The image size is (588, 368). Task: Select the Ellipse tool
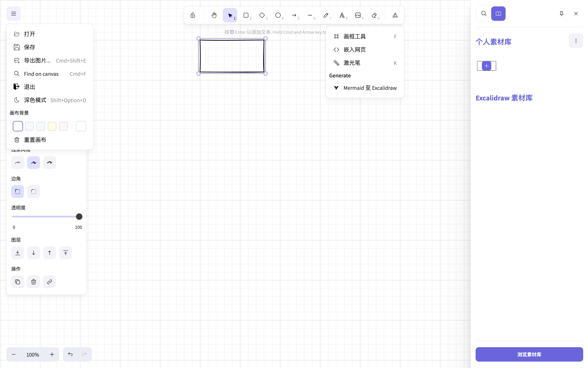(x=278, y=15)
